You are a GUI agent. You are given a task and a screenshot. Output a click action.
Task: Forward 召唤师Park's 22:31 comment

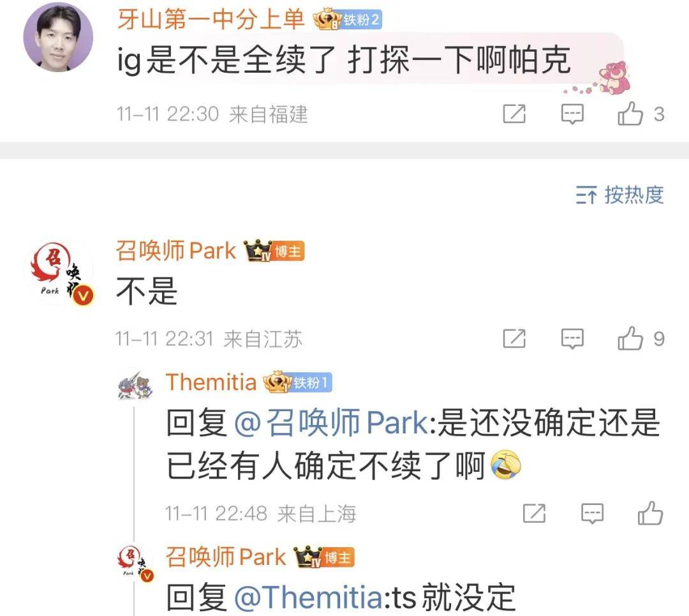click(514, 338)
